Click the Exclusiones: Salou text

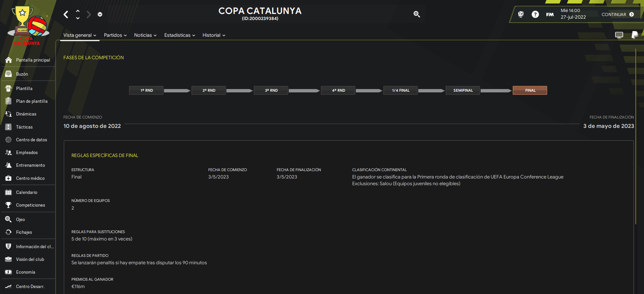click(407, 183)
